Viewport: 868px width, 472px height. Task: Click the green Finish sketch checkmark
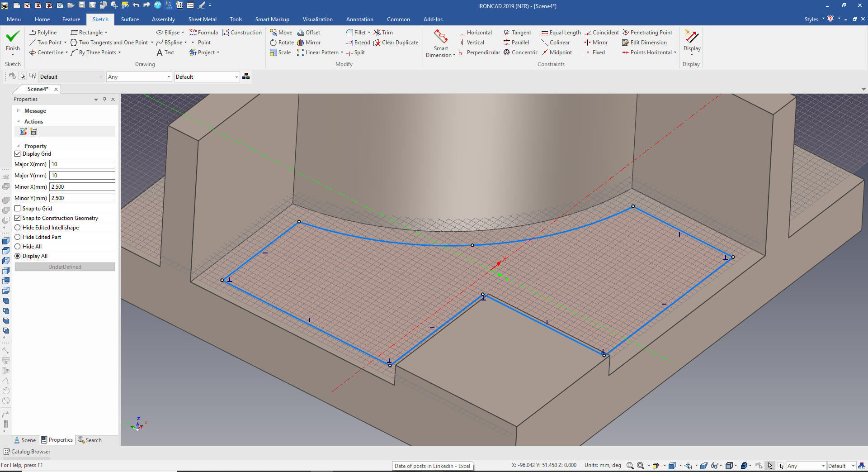pos(13,37)
